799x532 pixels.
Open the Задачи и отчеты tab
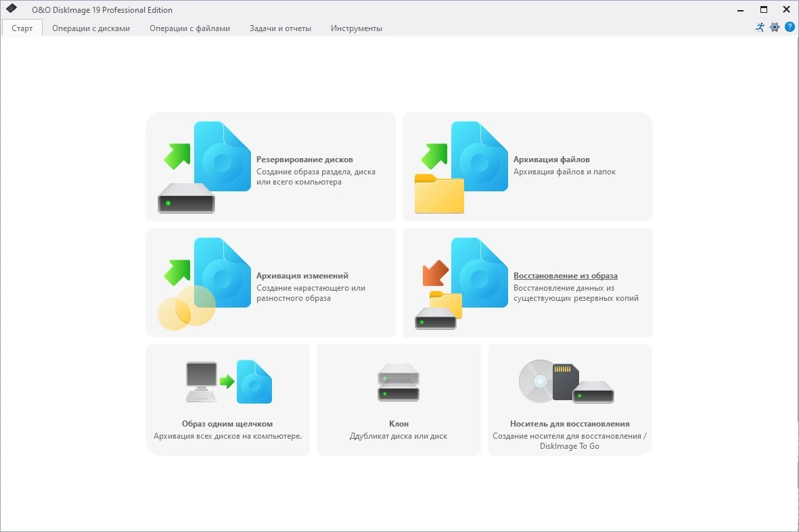(280, 28)
